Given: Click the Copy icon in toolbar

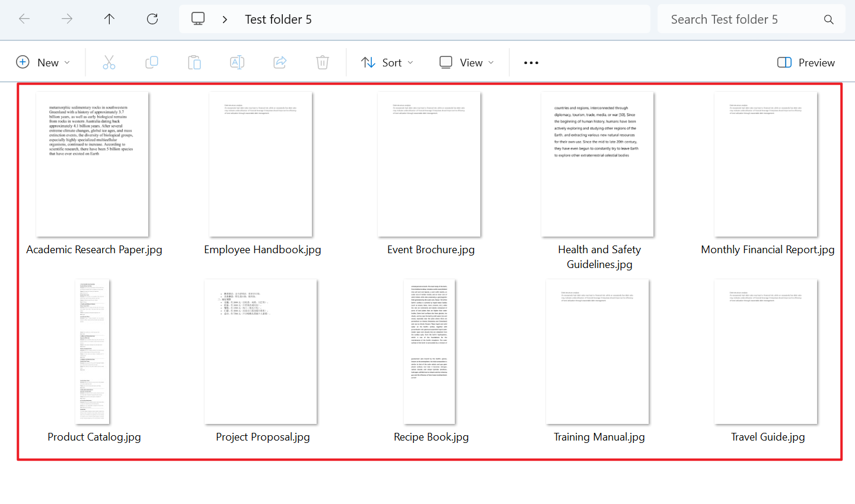Looking at the screenshot, I should click(152, 62).
